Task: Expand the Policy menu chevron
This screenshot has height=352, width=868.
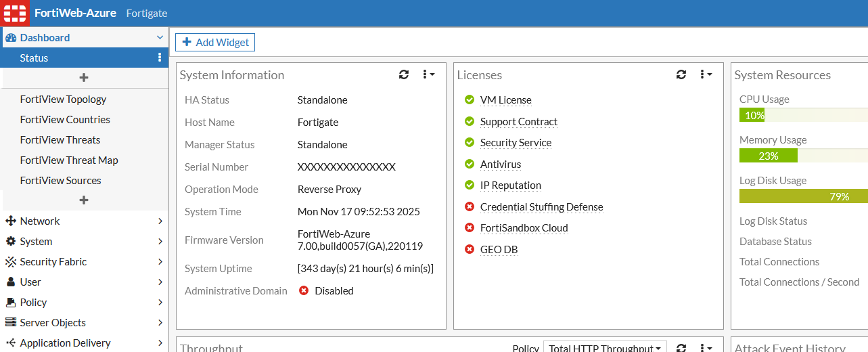Action: pyautogui.click(x=160, y=303)
